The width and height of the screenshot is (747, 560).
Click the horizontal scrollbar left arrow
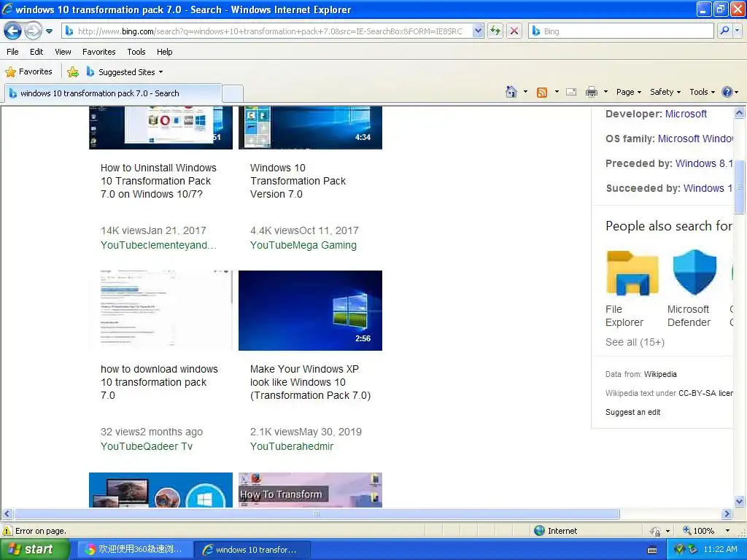coord(7,514)
